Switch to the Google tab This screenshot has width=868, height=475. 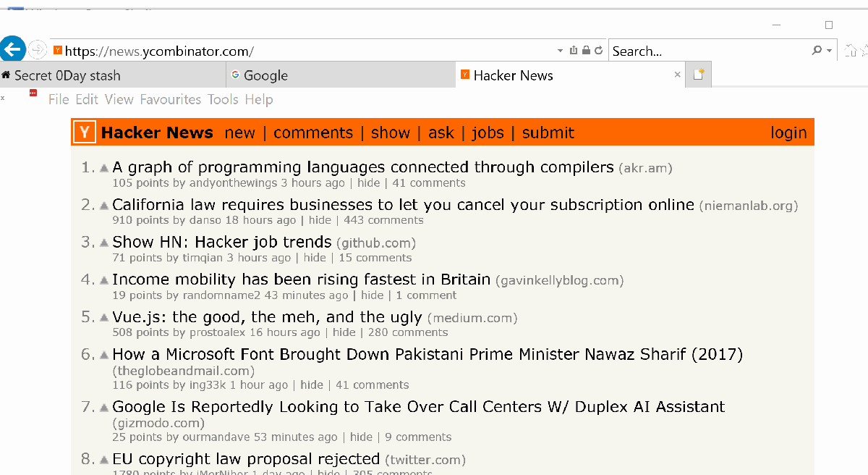pos(265,75)
